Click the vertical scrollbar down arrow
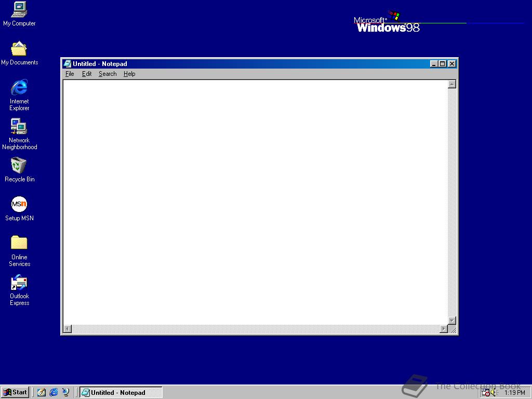The width and height of the screenshot is (532, 399). pos(452,320)
